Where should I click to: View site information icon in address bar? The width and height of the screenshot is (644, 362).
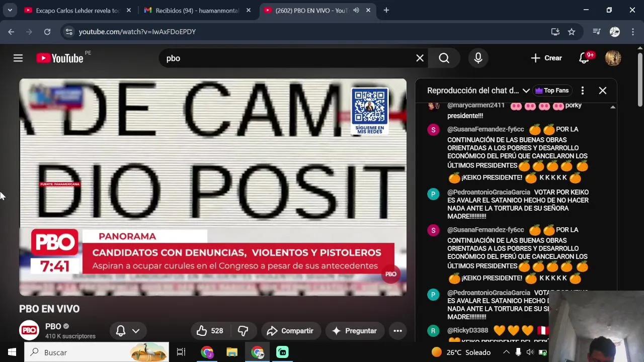coord(69,32)
